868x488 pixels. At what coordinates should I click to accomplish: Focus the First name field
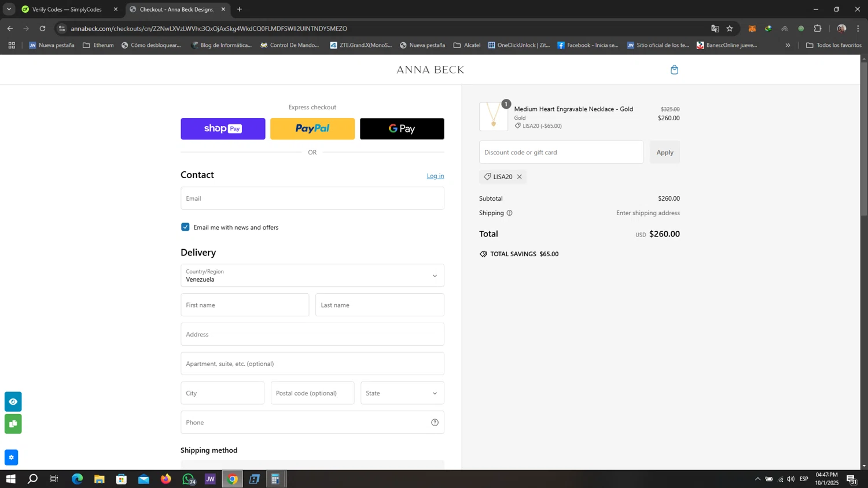pyautogui.click(x=245, y=305)
